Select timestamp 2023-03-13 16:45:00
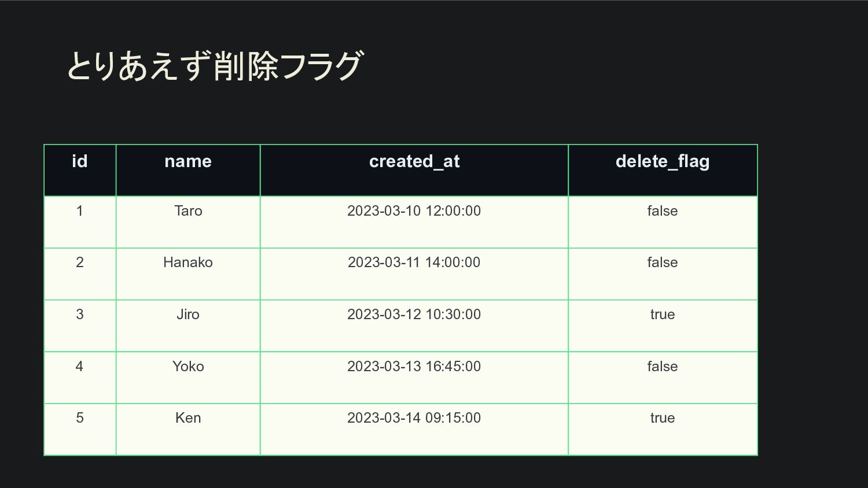 tap(414, 367)
